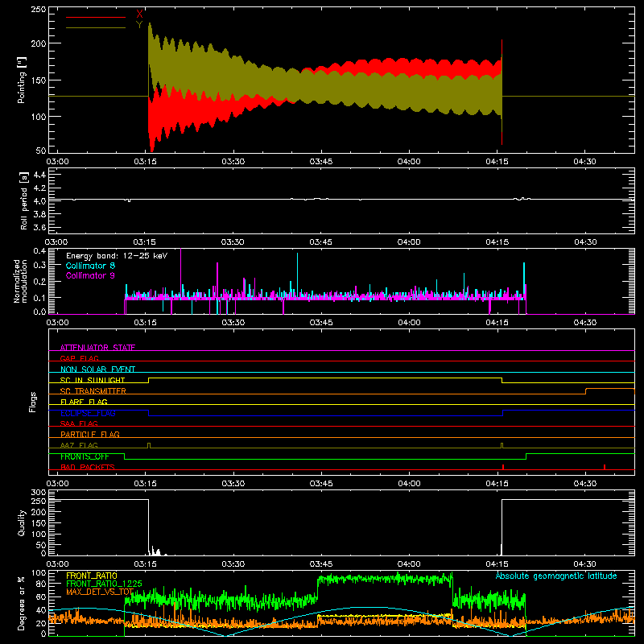Click the 03:45 label under the Pointing plot
Image resolution: width=644 pixels, height=644 pixels.
pyautogui.click(x=320, y=162)
